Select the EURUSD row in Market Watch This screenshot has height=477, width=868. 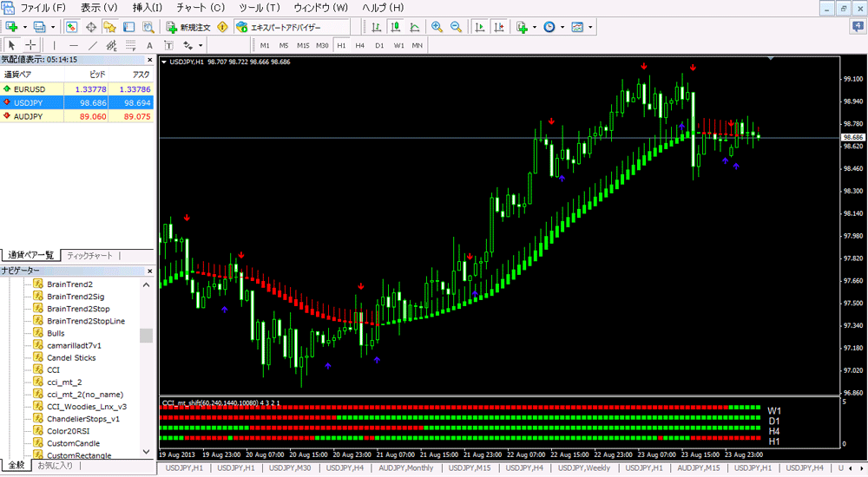point(77,89)
